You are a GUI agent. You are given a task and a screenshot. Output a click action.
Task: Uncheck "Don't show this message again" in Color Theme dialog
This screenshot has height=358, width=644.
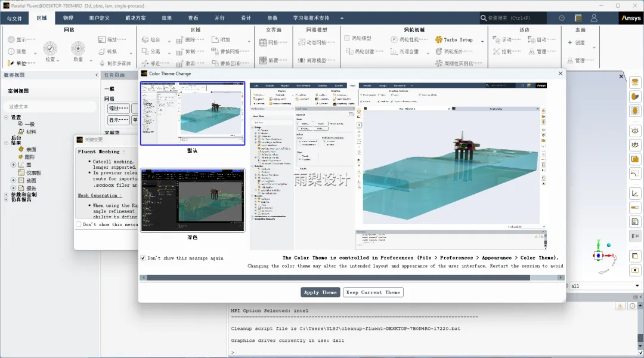point(143,258)
